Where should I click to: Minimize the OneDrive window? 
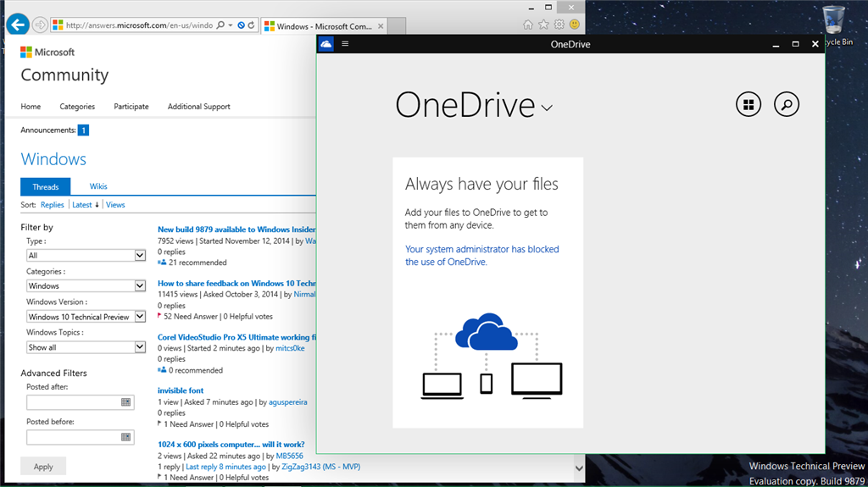coord(776,44)
